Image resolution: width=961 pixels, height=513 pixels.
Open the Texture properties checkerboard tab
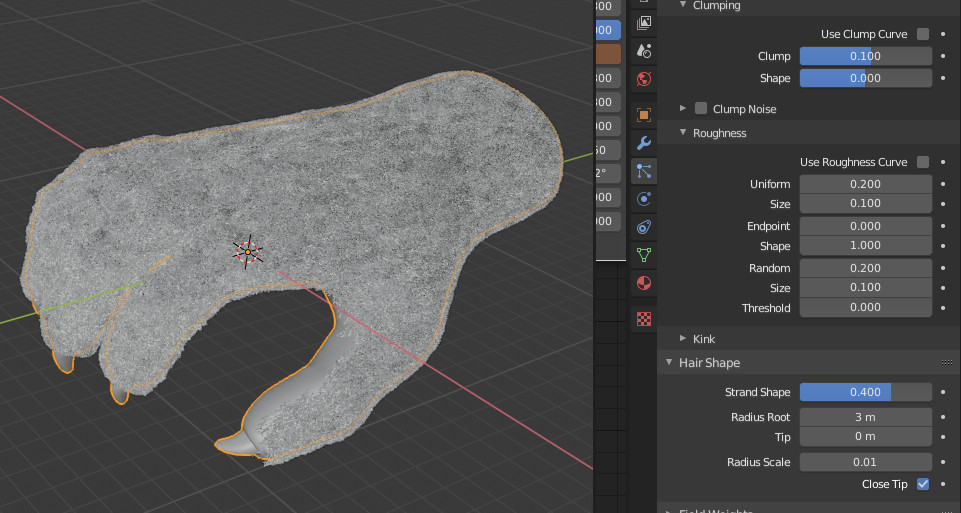pyautogui.click(x=644, y=319)
